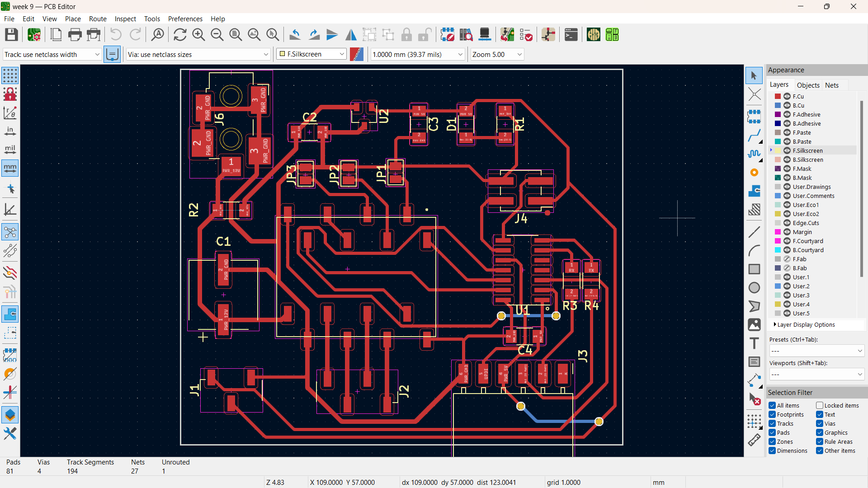Expand Layer Display Options
This screenshot has width=868, height=488.
click(x=806, y=324)
